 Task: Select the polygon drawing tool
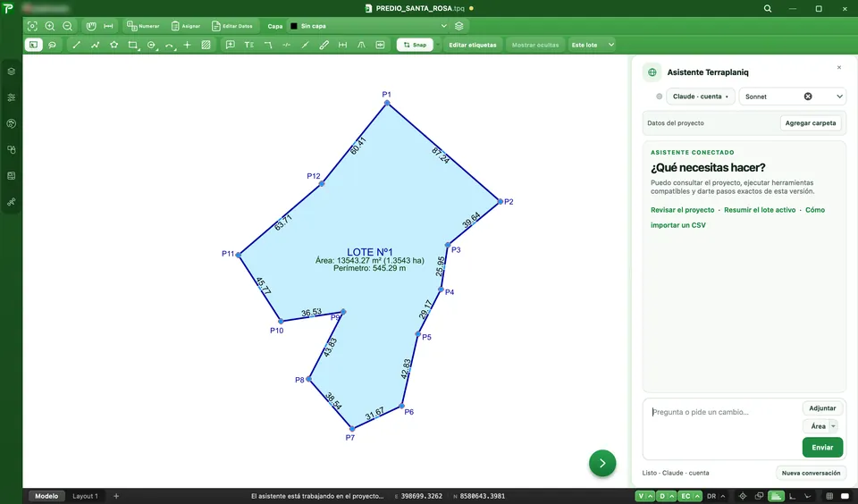(x=114, y=45)
